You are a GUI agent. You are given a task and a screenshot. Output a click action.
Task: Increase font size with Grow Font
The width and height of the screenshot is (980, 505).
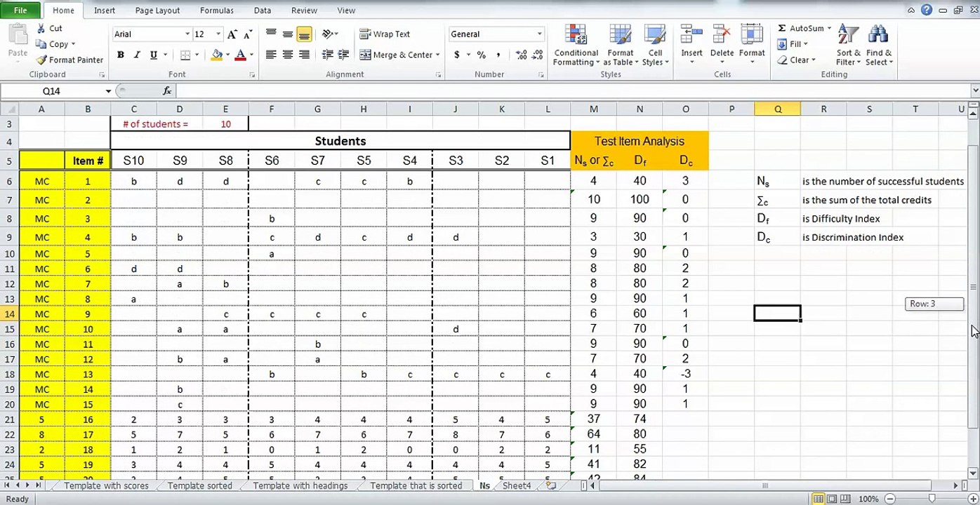click(x=232, y=34)
